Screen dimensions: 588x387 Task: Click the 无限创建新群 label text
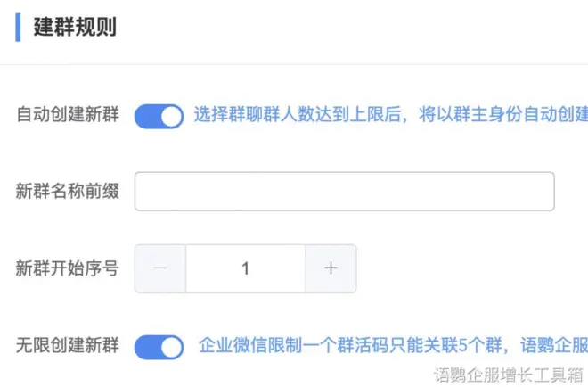[68, 346]
